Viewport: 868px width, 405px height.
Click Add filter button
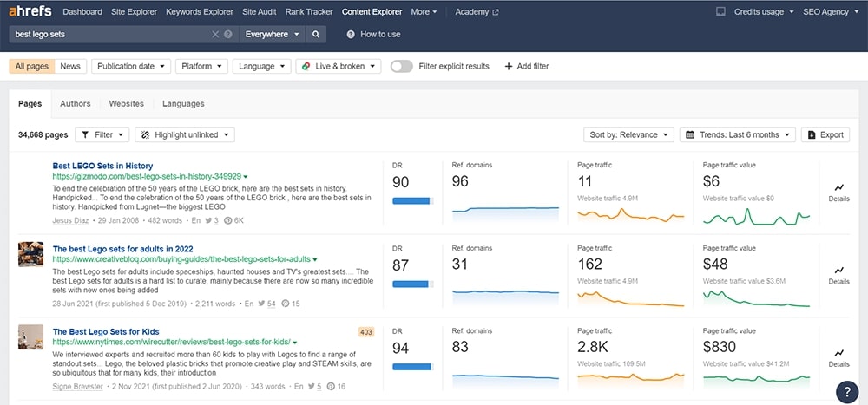point(527,67)
